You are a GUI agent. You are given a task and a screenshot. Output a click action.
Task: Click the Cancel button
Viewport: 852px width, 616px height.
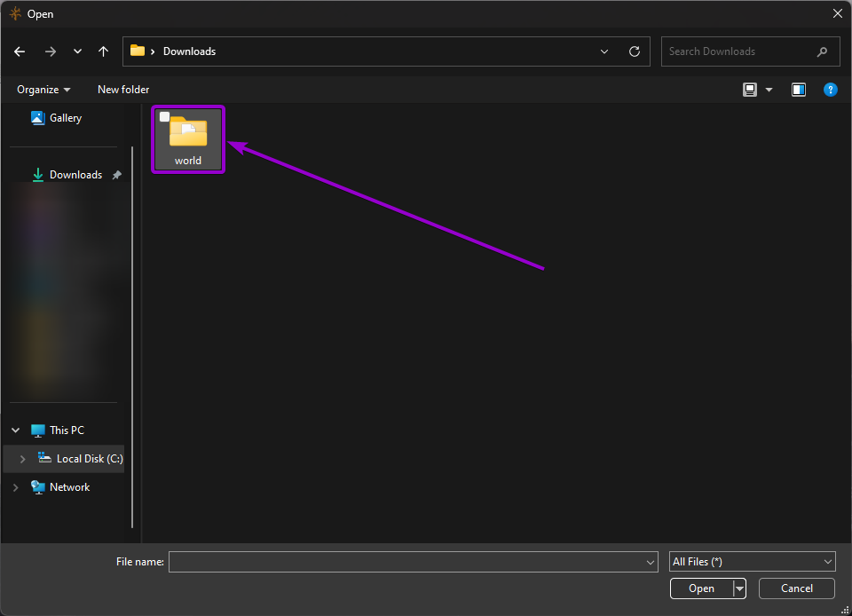(795, 588)
